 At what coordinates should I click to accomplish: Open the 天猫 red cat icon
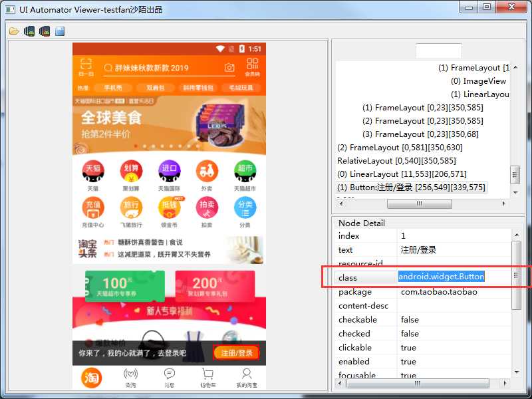pos(93,171)
